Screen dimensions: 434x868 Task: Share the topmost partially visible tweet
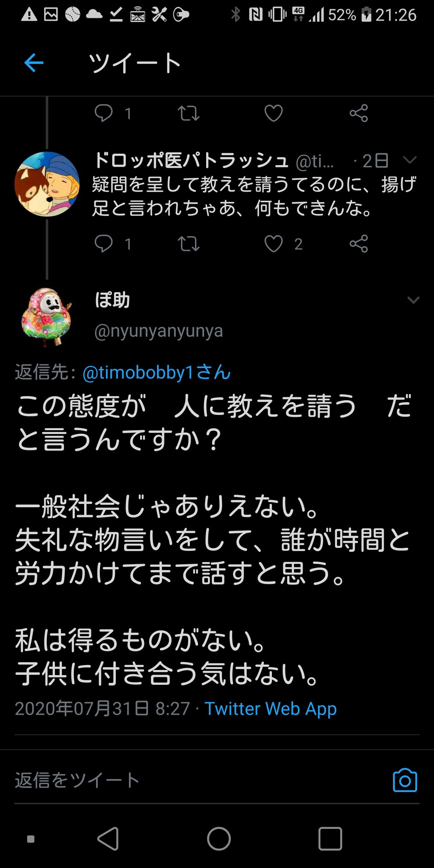coord(359,113)
